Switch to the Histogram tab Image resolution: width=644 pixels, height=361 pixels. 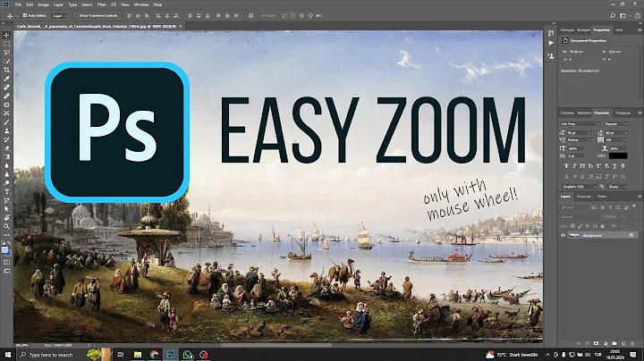(567, 30)
